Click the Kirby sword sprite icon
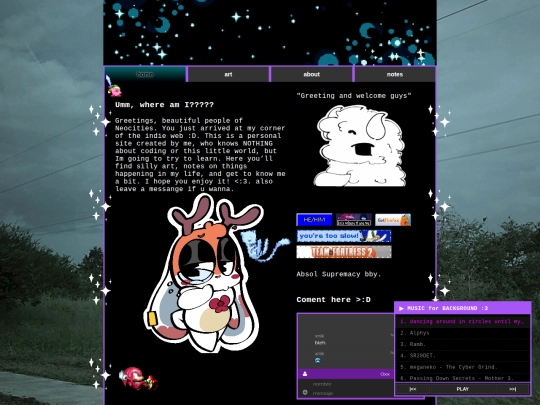 114,87
